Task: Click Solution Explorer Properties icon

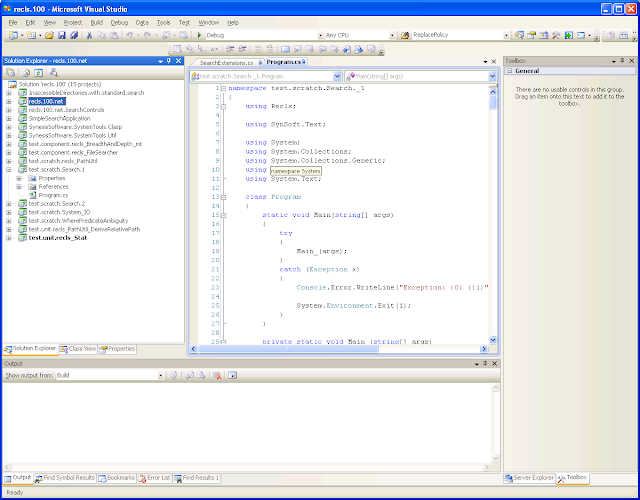Action: tap(11, 73)
